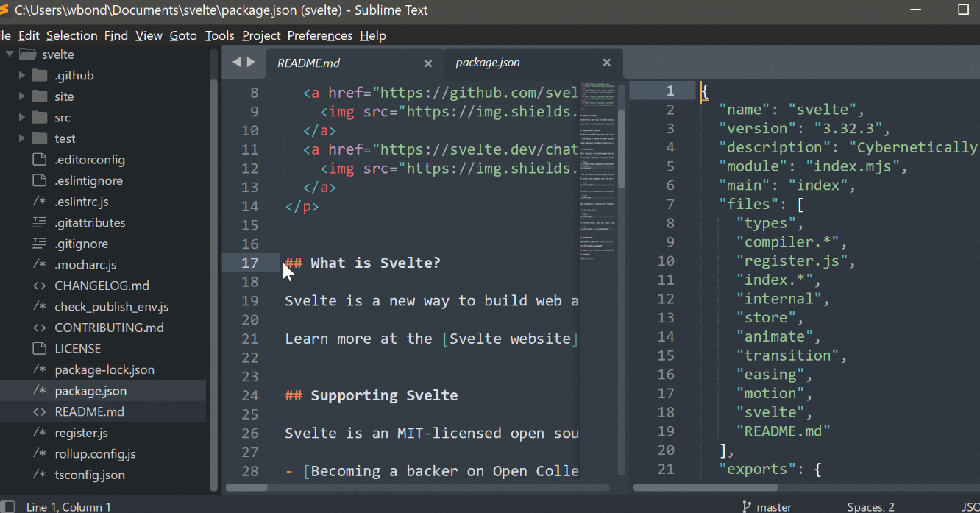Click the "## Supporting Svelte" heading
The image size is (980, 513).
point(372,395)
